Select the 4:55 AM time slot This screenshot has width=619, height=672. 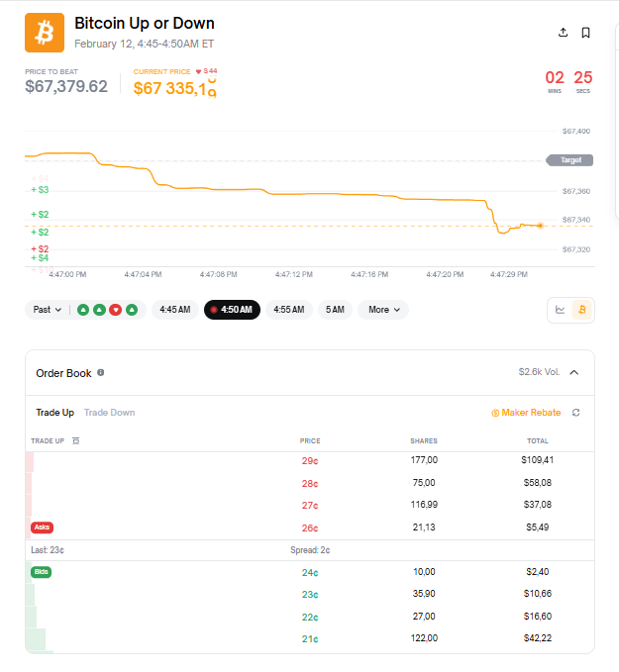click(x=289, y=310)
